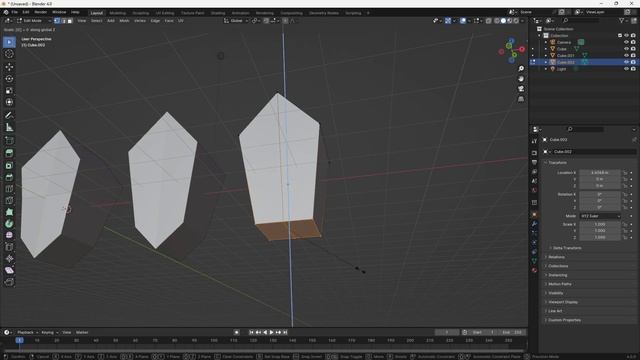Select the Measure tool
Image resolution: width=640 pixels, height=360 pixels.
point(9,127)
